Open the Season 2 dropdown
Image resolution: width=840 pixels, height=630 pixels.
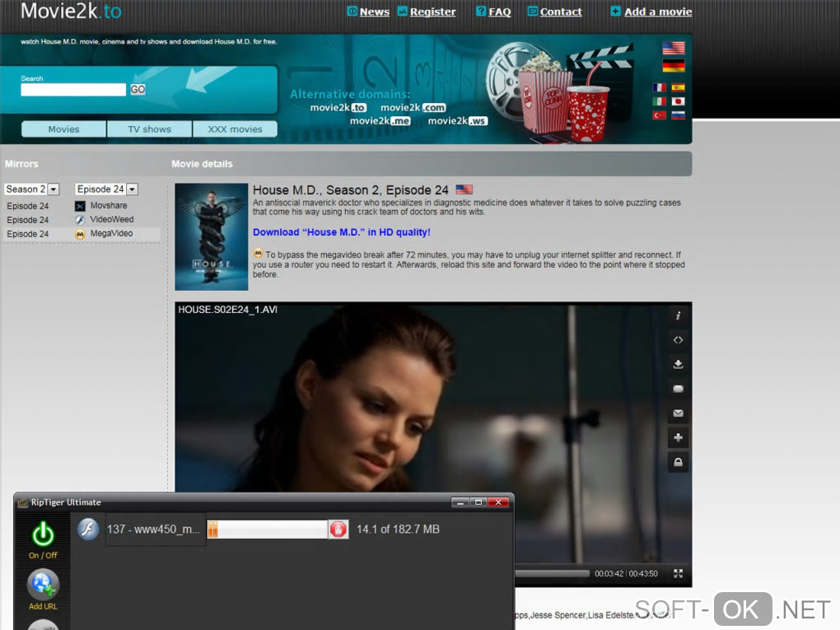pos(31,189)
